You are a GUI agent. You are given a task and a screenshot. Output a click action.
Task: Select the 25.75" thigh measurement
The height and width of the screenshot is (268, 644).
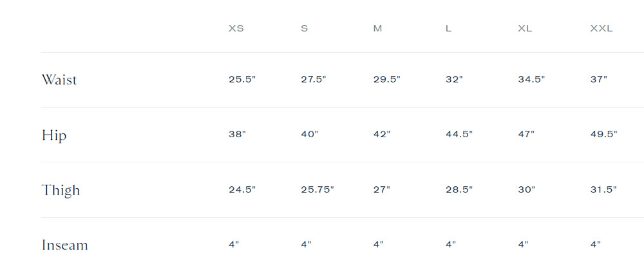(x=317, y=189)
